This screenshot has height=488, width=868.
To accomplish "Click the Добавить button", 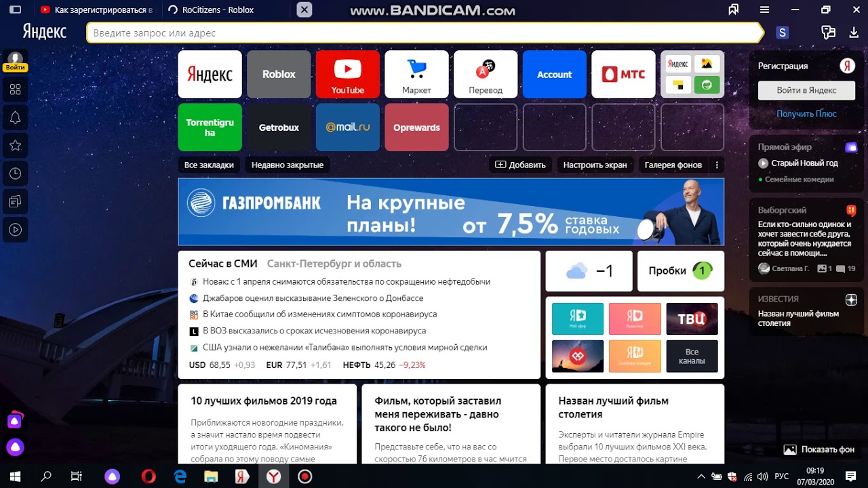I will [520, 165].
